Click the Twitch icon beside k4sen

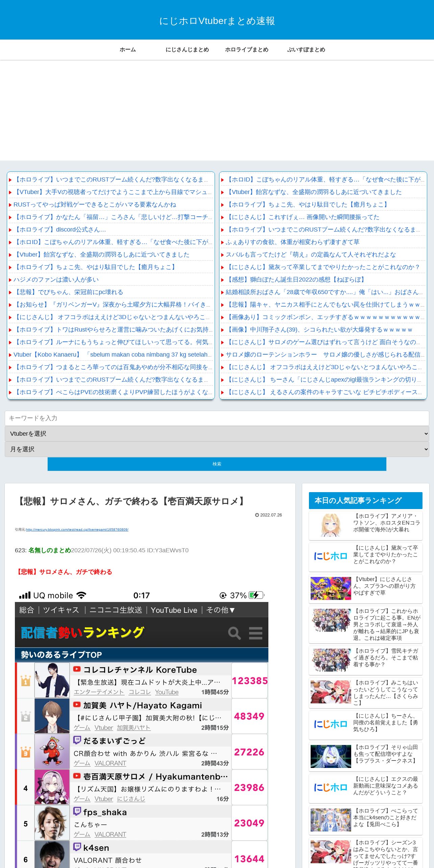(x=77, y=847)
